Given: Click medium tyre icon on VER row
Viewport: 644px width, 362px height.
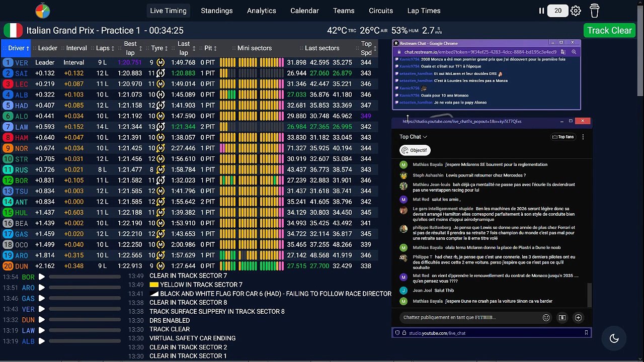Looking at the screenshot, I should click(160, 62).
